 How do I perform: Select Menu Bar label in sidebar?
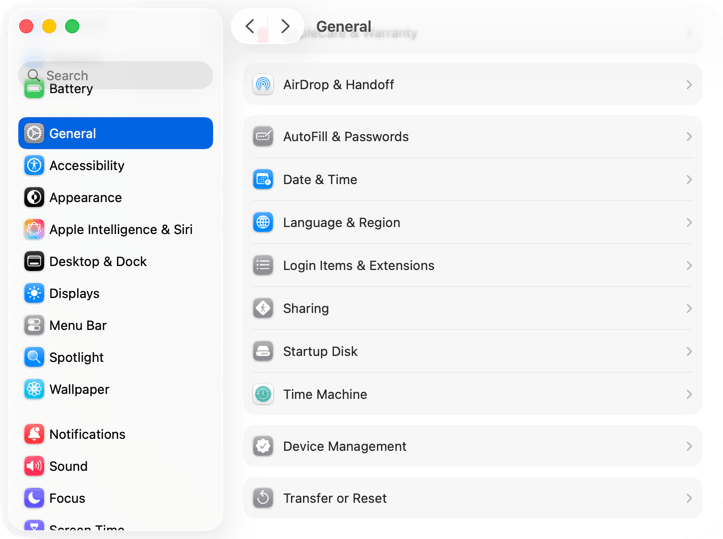(x=78, y=326)
